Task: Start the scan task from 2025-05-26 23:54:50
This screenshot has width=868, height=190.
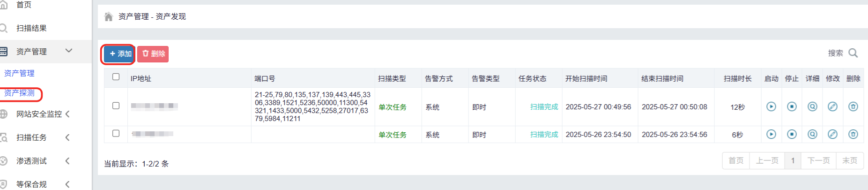Action: click(771, 134)
